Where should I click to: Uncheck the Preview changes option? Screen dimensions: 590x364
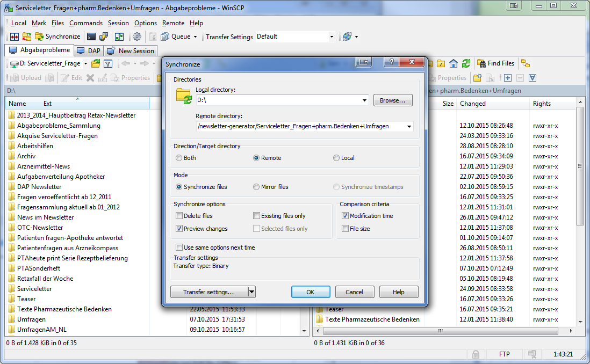[179, 229]
